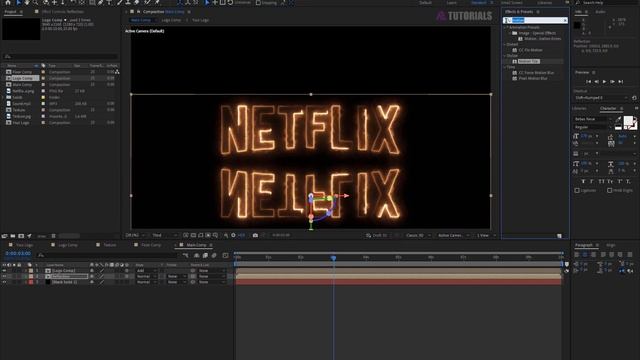
Task: Click the eyedropper in Character panel
Action: tap(619, 120)
